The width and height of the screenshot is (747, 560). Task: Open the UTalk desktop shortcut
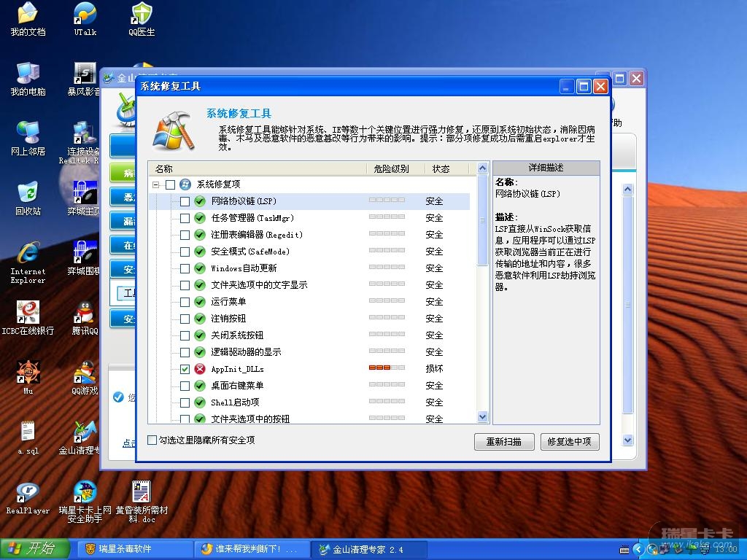coord(85,20)
